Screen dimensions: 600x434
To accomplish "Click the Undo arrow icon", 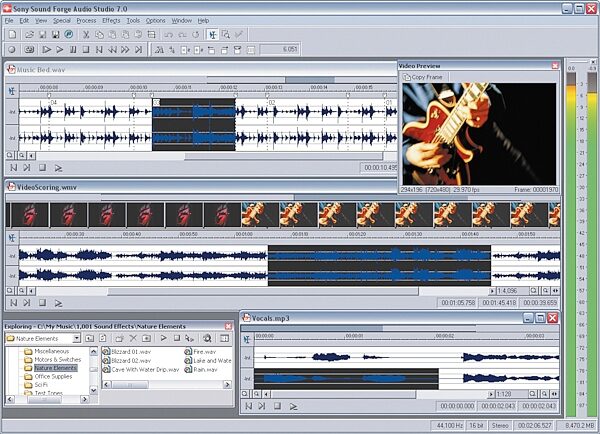I will [169, 35].
